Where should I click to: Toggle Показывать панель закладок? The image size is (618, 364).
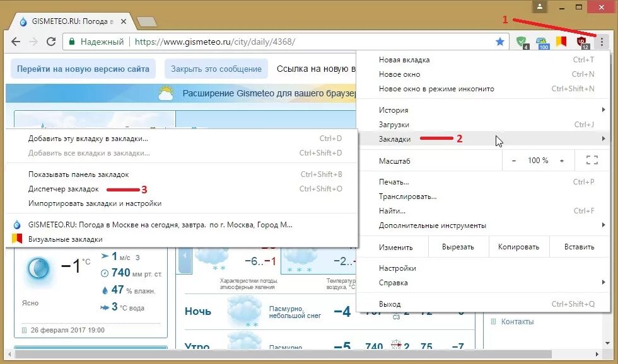182,174
